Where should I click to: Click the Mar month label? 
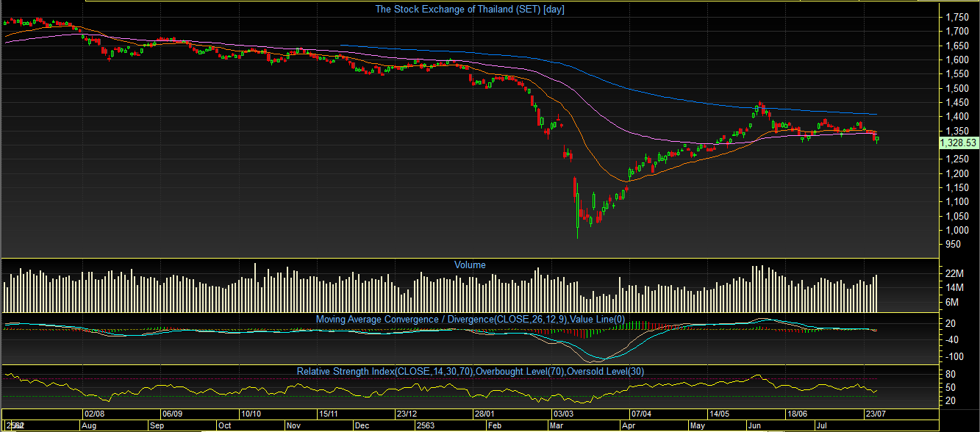pyautogui.click(x=557, y=425)
